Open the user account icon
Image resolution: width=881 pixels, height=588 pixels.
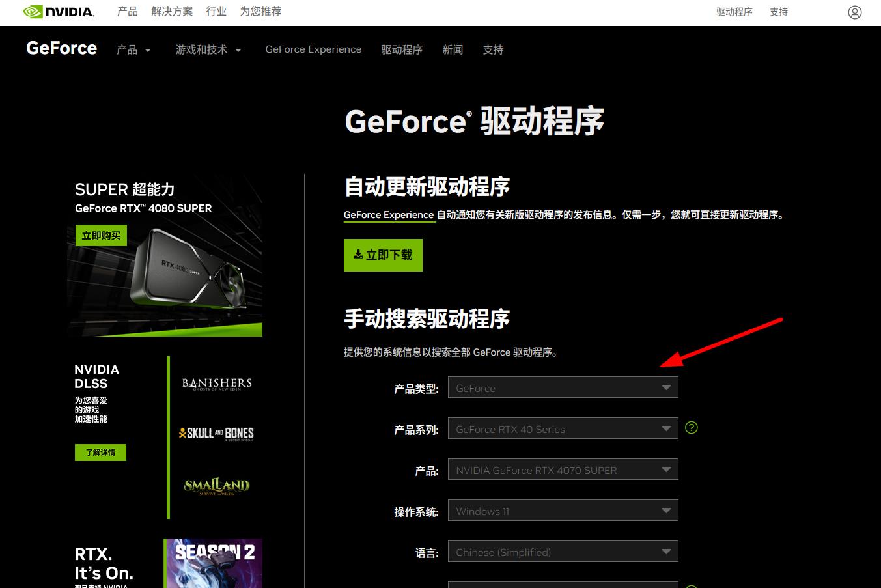click(x=855, y=12)
